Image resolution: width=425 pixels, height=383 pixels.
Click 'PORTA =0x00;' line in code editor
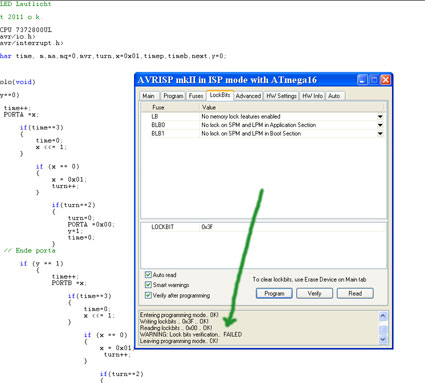click(91, 225)
